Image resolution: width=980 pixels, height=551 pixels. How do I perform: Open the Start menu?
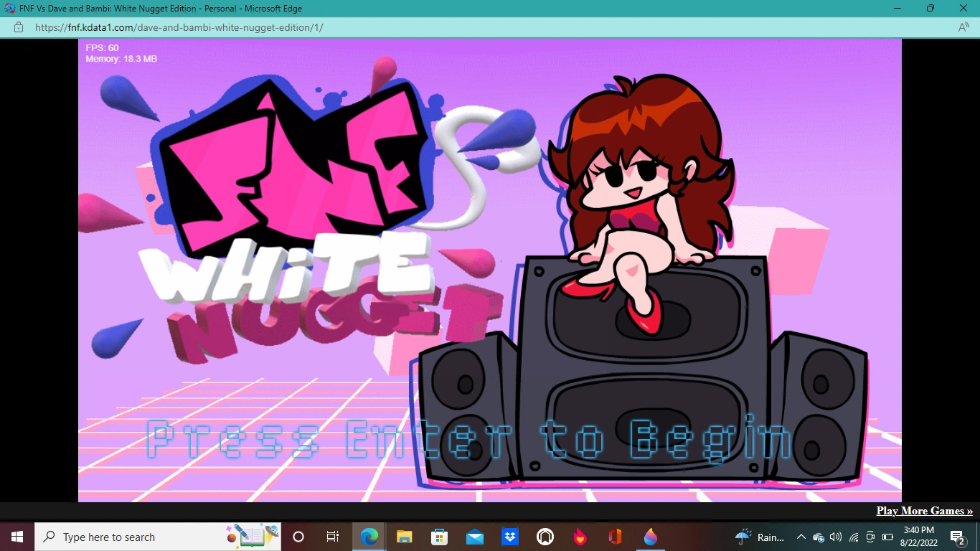pos(15,537)
